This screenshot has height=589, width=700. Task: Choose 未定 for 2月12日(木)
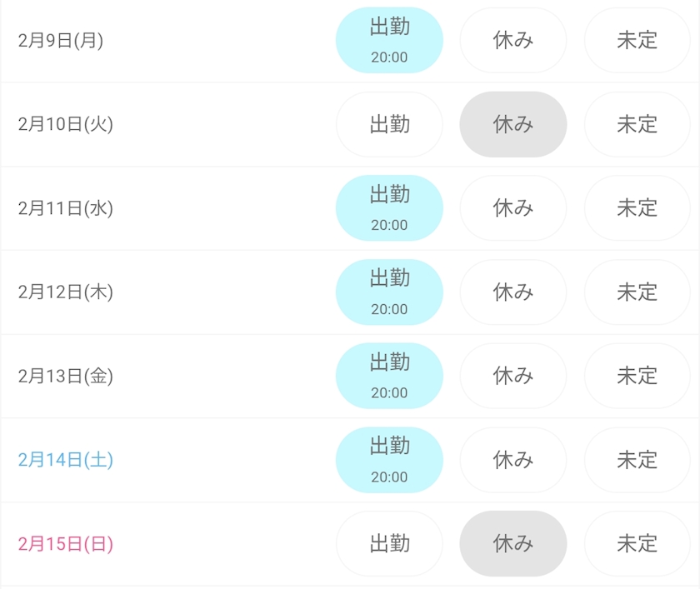pyautogui.click(x=637, y=292)
